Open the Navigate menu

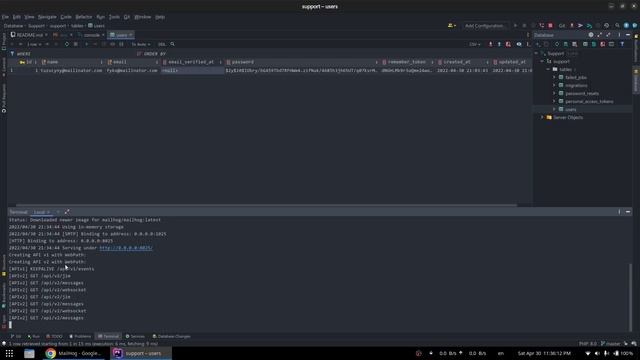point(47,17)
